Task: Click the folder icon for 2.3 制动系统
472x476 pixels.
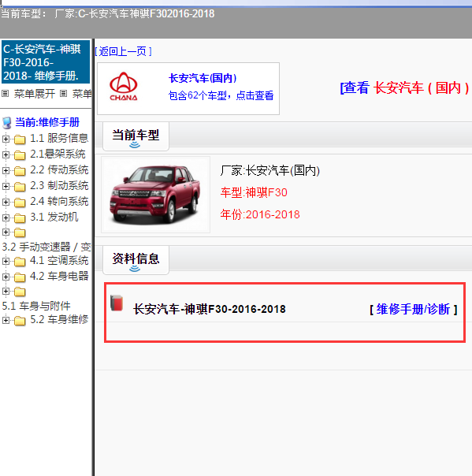Action: point(20,187)
